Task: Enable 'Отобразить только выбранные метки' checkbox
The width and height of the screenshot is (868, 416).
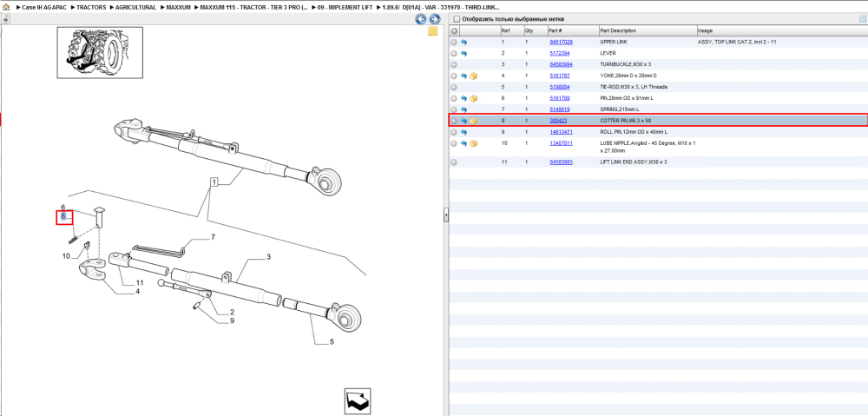Action: coord(457,19)
